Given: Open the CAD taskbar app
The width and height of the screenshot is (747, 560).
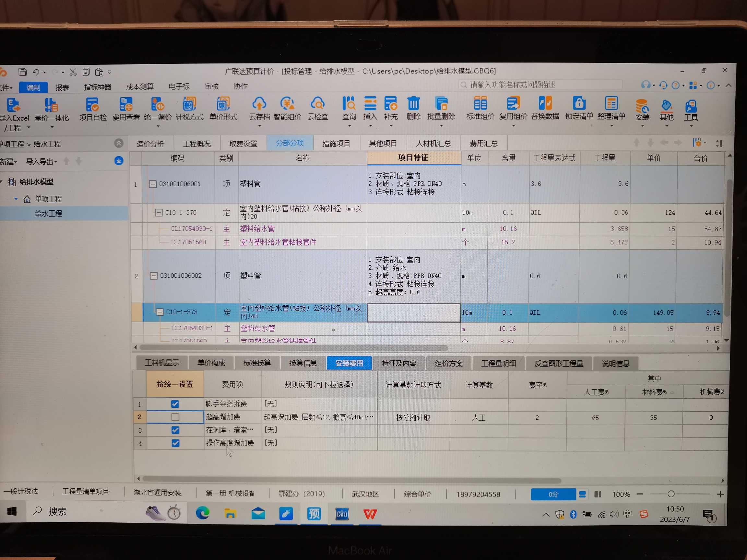Looking at the screenshot, I should (342, 514).
